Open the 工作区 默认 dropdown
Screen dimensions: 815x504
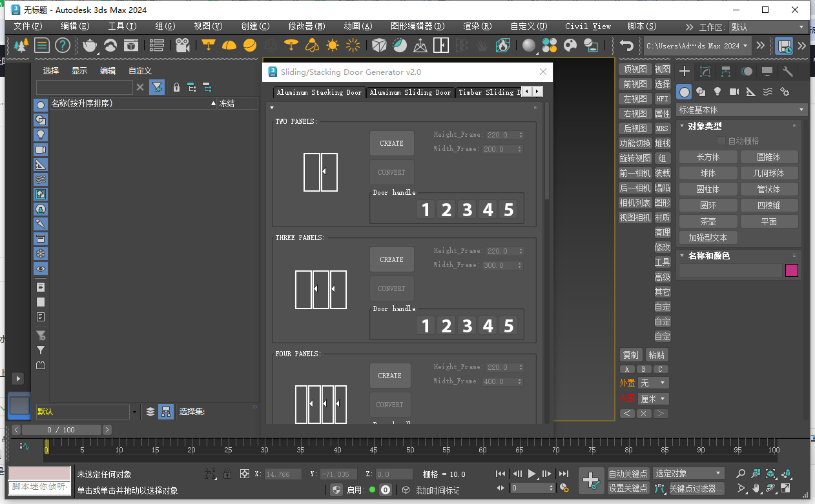[768, 27]
